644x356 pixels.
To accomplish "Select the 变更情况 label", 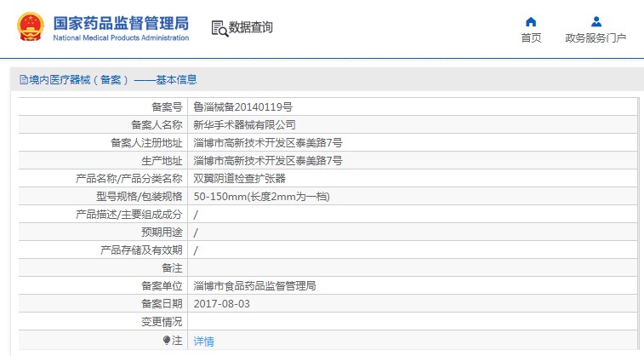I will click(162, 321).
